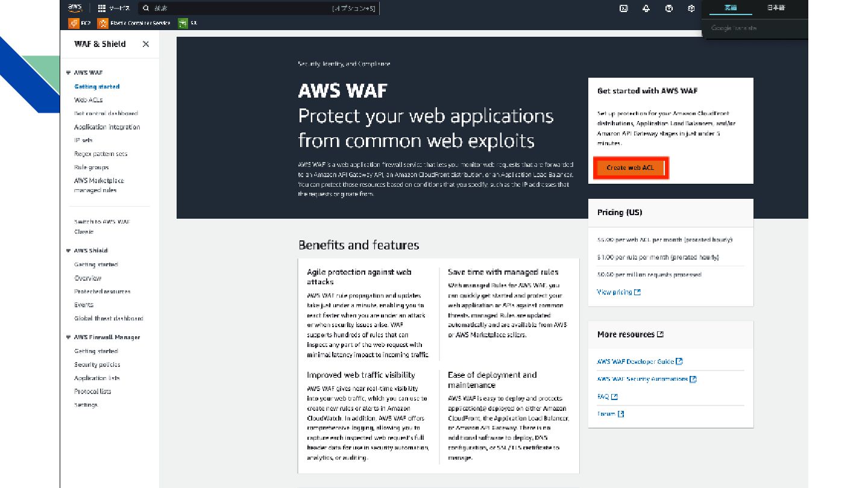Screen dimensions: 868x488
Task: Click the magnifier icon in search bar
Action: [146, 8]
